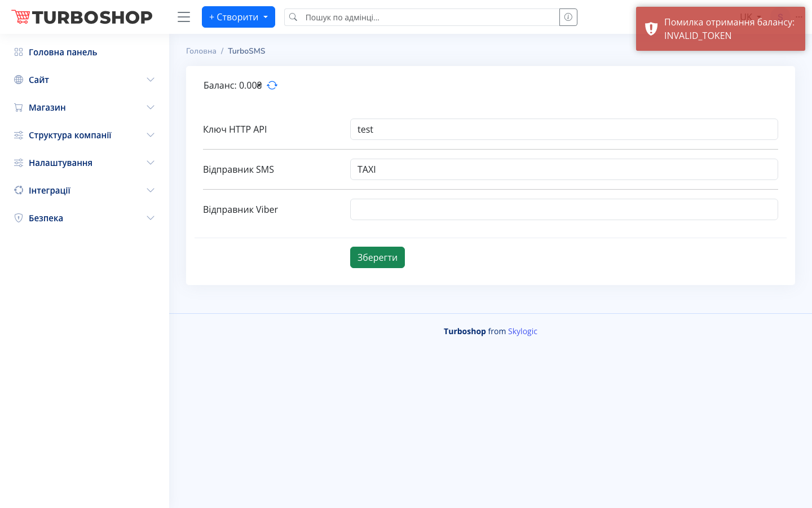Click the info icon beside the search field
Image resolution: width=812 pixels, height=508 pixels.
pyautogui.click(x=568, y=17)
